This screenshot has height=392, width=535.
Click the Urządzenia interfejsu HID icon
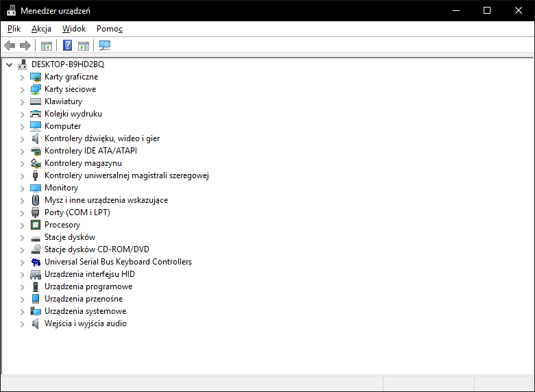pyautogui.click(x=36, y=274)
